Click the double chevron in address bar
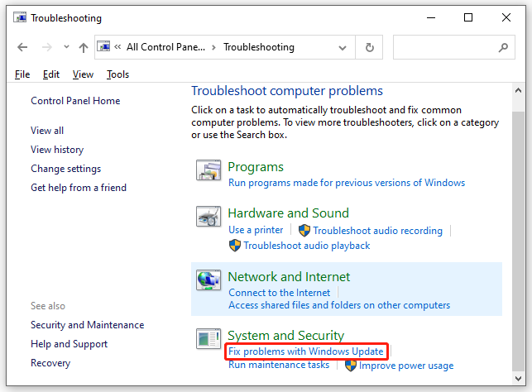Screen dimensions: 532x392 117,47
